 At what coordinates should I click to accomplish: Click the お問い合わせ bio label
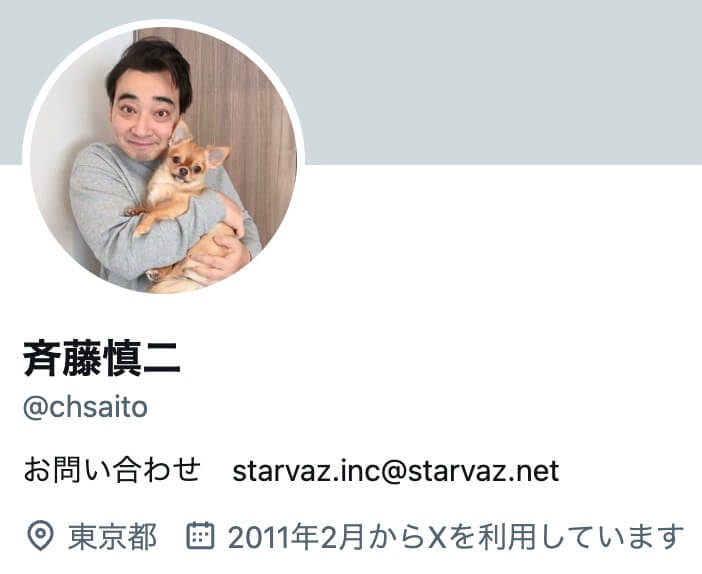pos(112,470)
